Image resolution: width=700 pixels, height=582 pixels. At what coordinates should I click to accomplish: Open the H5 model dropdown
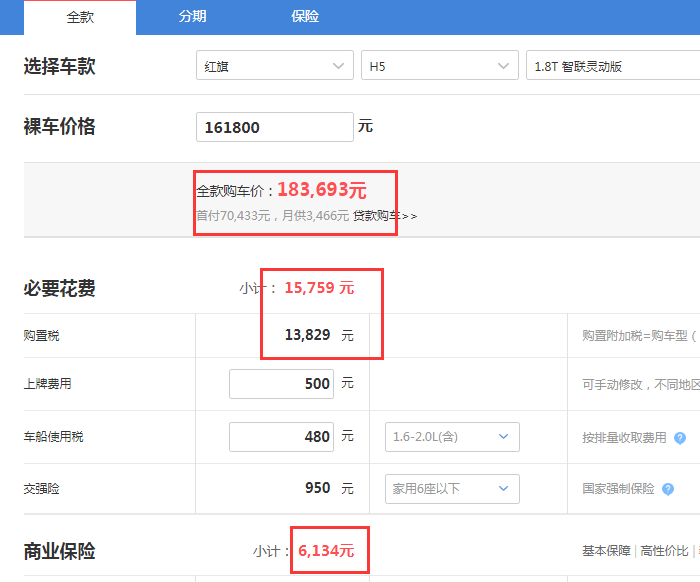(x=440, y=66)
